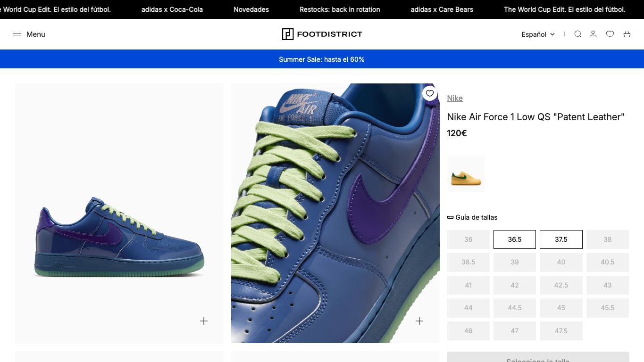Select size 42.5
The width and height of the screenshot is (644, 362).
(561, 285)
